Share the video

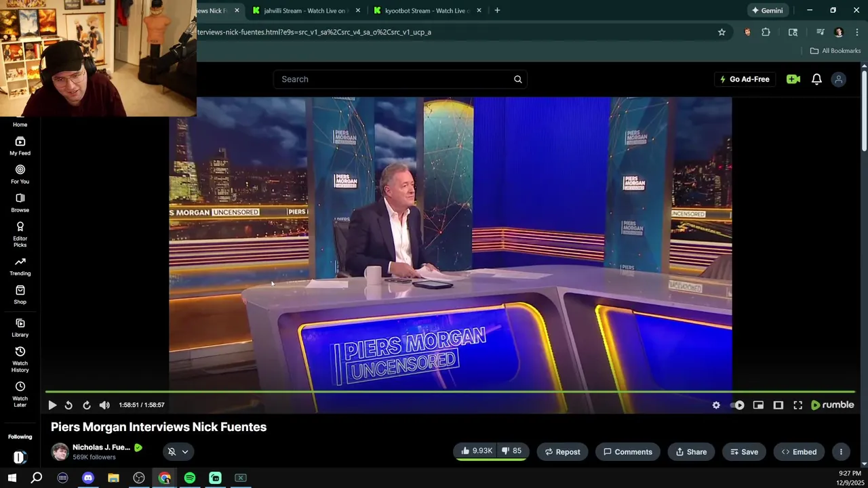690,452
